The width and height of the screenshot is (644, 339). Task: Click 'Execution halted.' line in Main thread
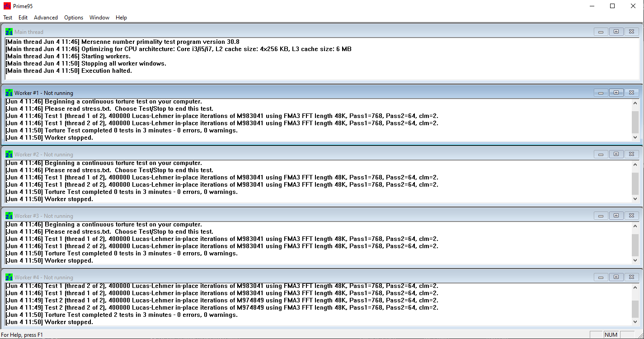pyautogui.click(x=69, y=71)
